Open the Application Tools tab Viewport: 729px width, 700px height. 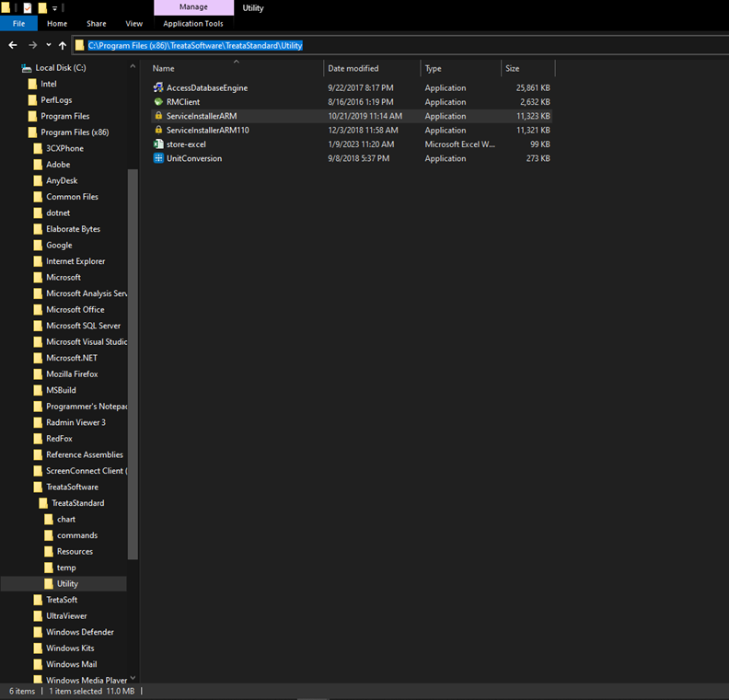(x=193, y=24)
